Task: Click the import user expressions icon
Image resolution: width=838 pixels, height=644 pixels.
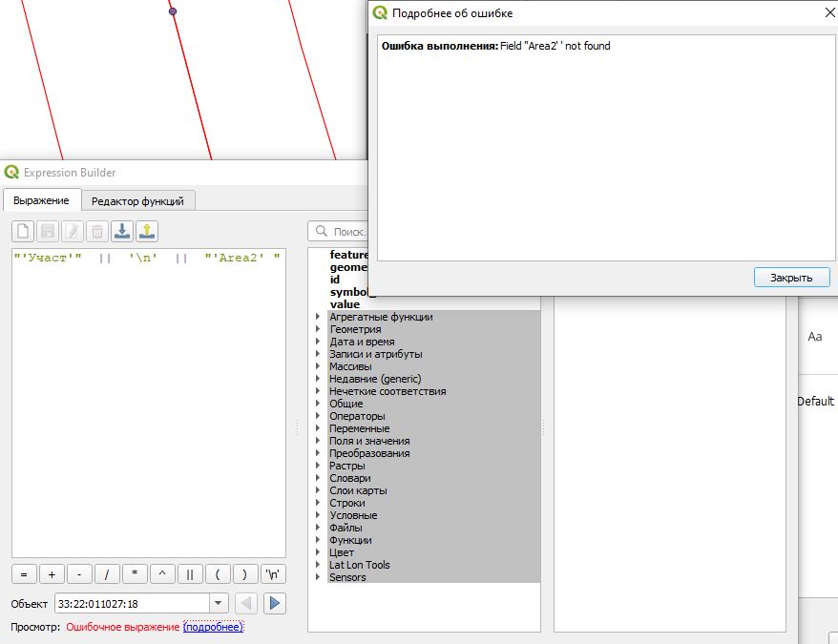Action: coord(122,231)
